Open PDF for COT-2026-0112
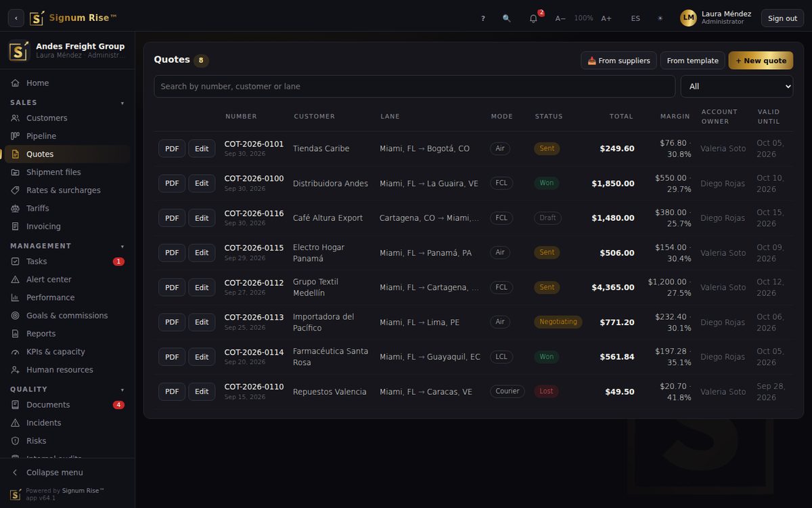Viewport: 812px width, 508px height. pyautogui.click(x=172, y=287)
